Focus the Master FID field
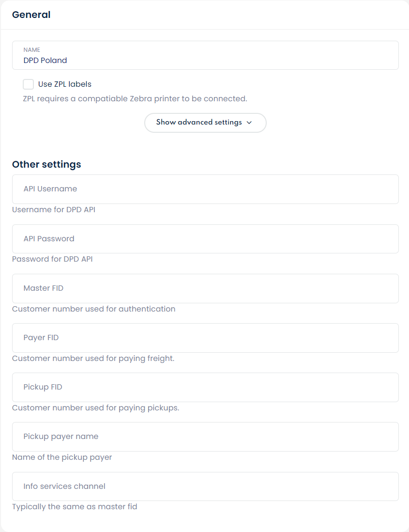The image size is (409, 532). click(205, 288)
